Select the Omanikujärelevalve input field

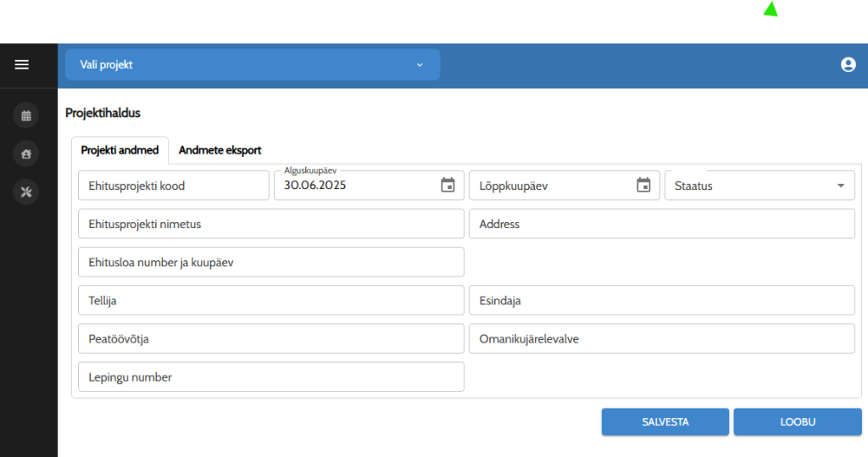click(x=661, y=339)
